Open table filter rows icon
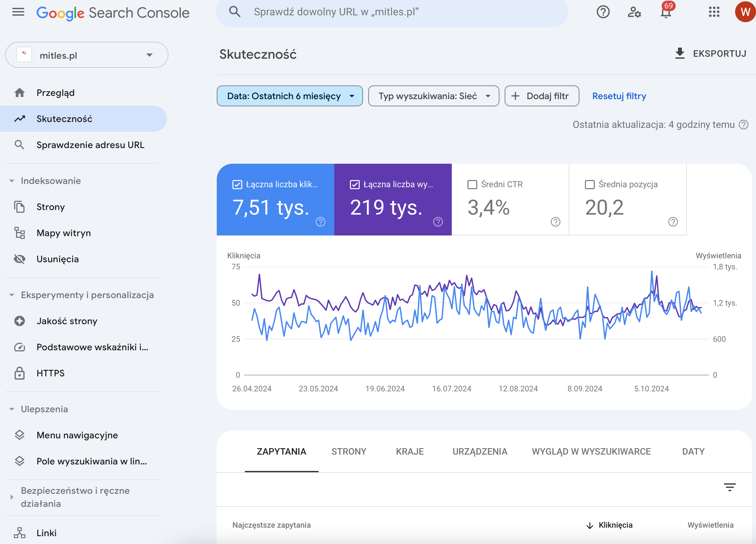This screenshot has width=756, height=544. tap(730, 487)
